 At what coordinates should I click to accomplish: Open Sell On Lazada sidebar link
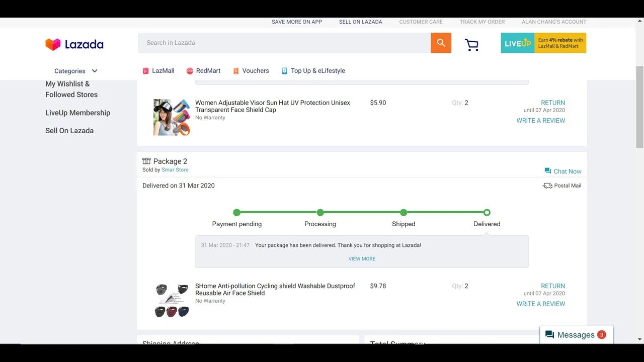tap(69, 131)
